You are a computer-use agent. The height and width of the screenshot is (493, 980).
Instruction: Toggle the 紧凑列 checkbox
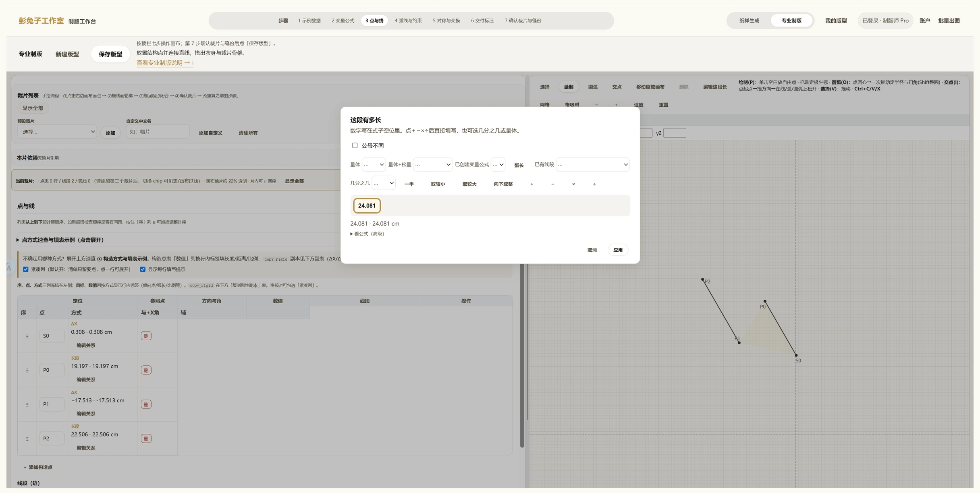26,269
